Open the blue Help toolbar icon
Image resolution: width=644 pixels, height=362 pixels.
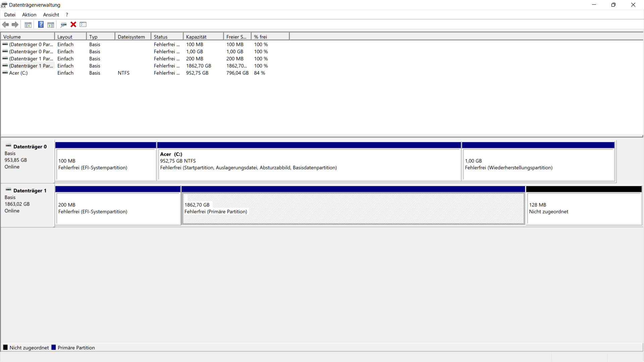pyautogui.click(x=41, y=24)
